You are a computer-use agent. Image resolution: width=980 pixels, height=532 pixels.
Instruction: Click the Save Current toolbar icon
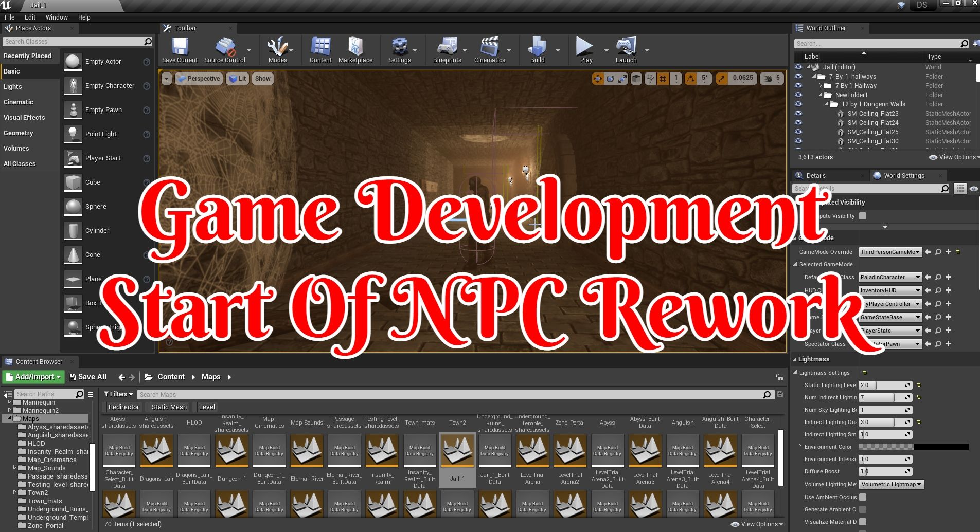coord(180,48)
